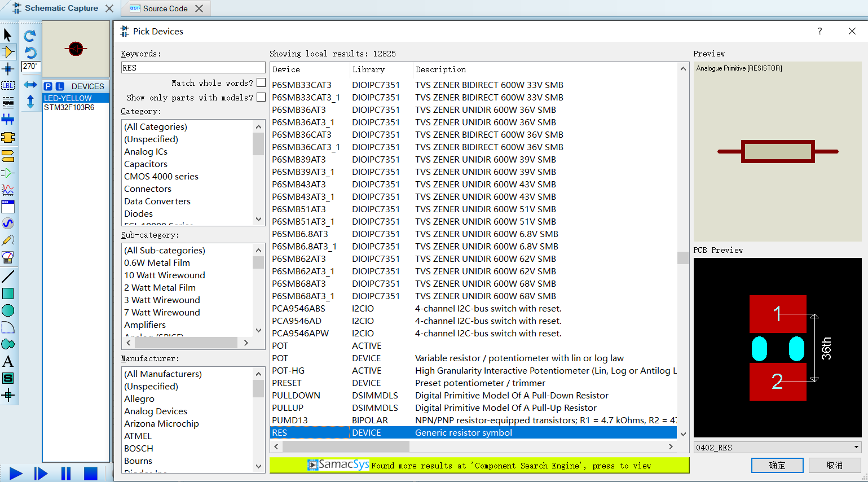868x482 pixels.
Task: Select the Buses Mode tool
Action: 8,120
